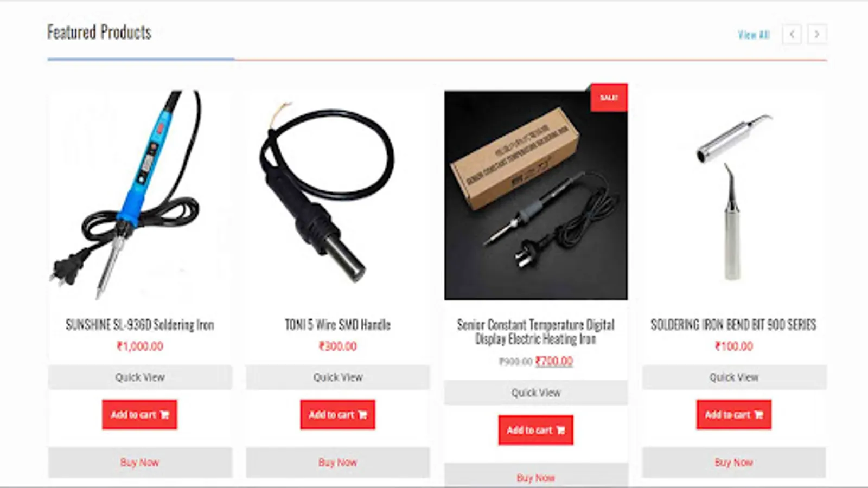Image resolution: width=868 pixels, height=488 pixels.
Task: Buy Now the Soldering Iron Bend Bit
Action: [734, 463]
